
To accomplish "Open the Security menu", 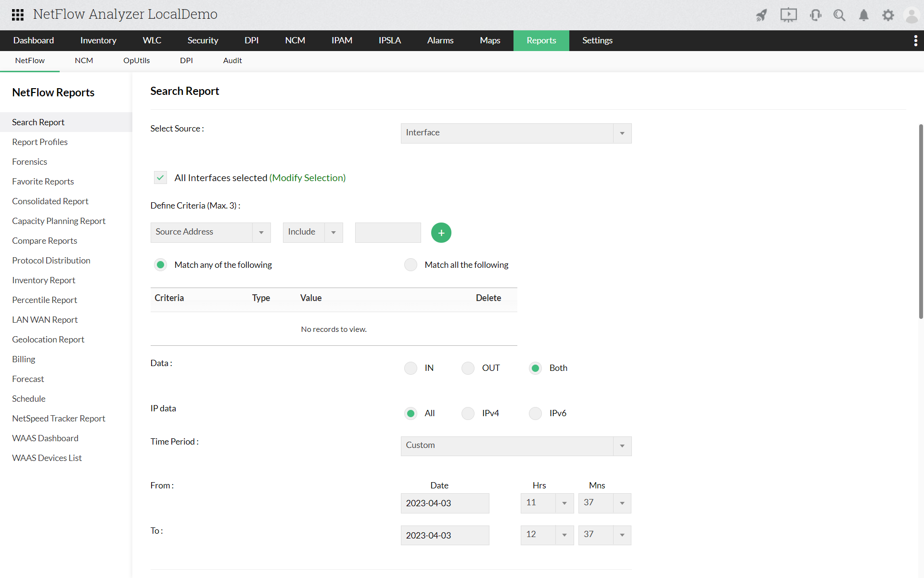I will coord(203,40).
